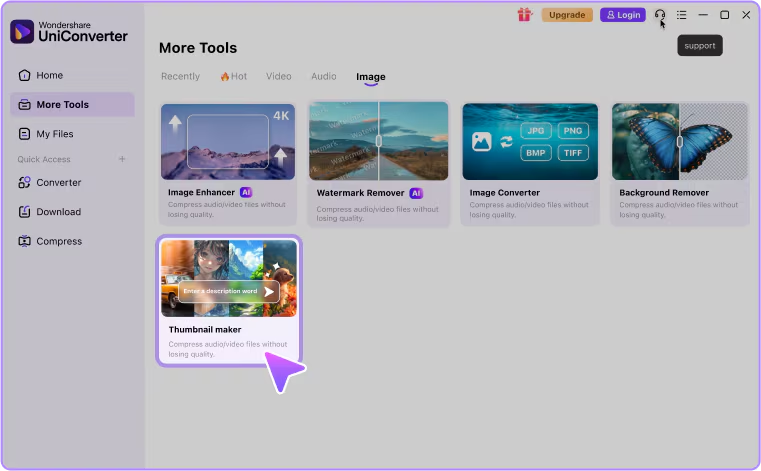Click the 4K label on Image Enhancer thumbnail
Image resolution: width=761 pixels, height=471 pixels.
click(281, 116)
